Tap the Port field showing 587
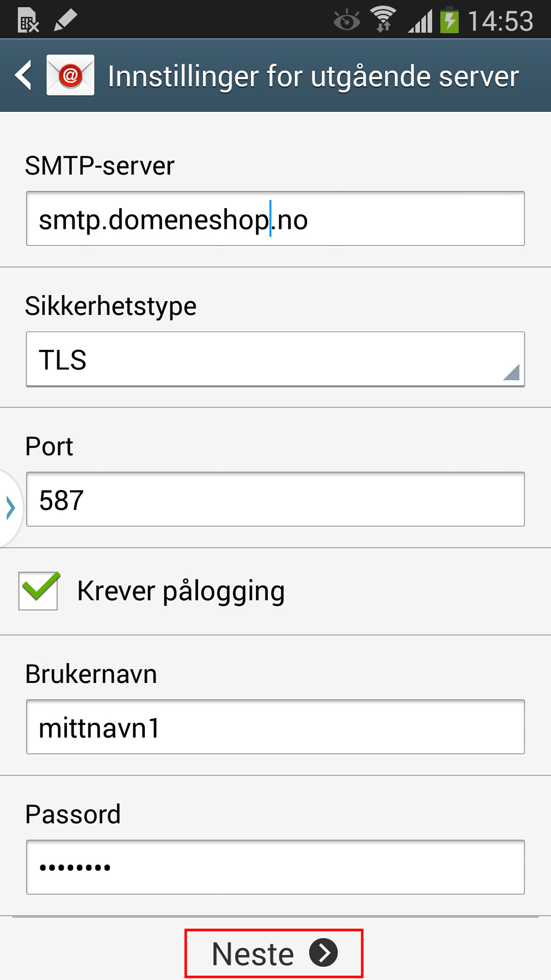Viewport: 551px width, 980px height. point(275,500)
